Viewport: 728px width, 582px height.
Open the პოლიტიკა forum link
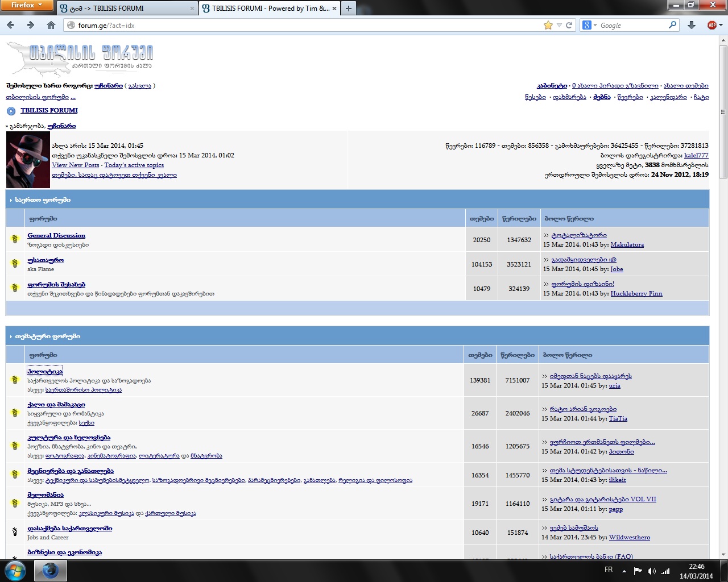45,371
